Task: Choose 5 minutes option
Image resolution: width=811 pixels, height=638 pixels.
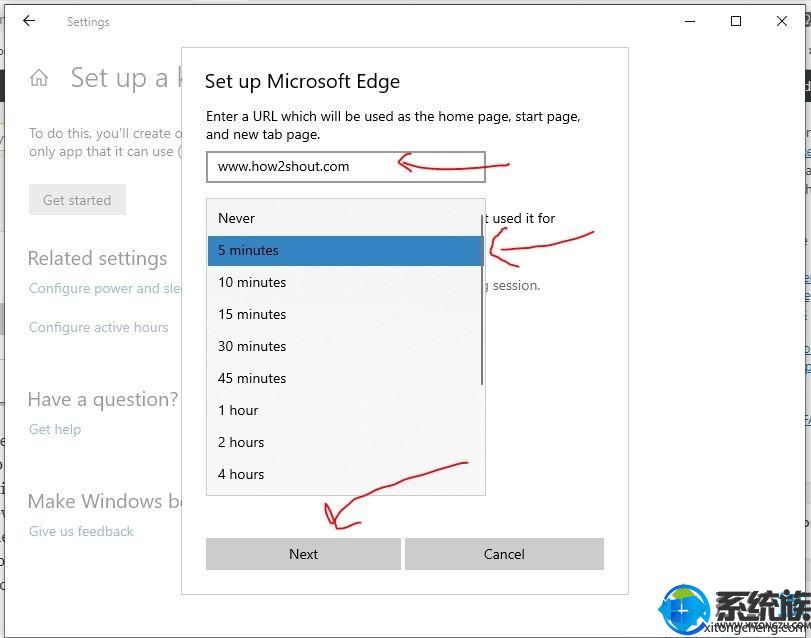Action: [346, 251]
